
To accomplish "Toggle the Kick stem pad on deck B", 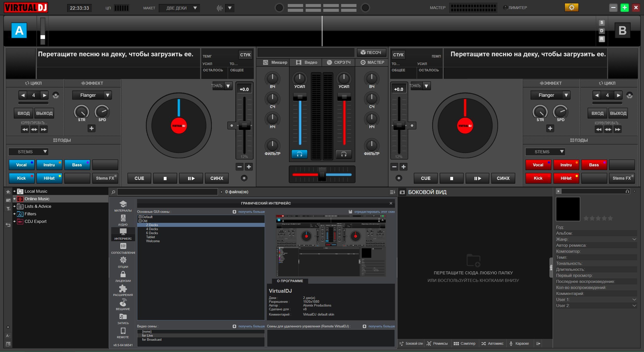I will point(538,178).
